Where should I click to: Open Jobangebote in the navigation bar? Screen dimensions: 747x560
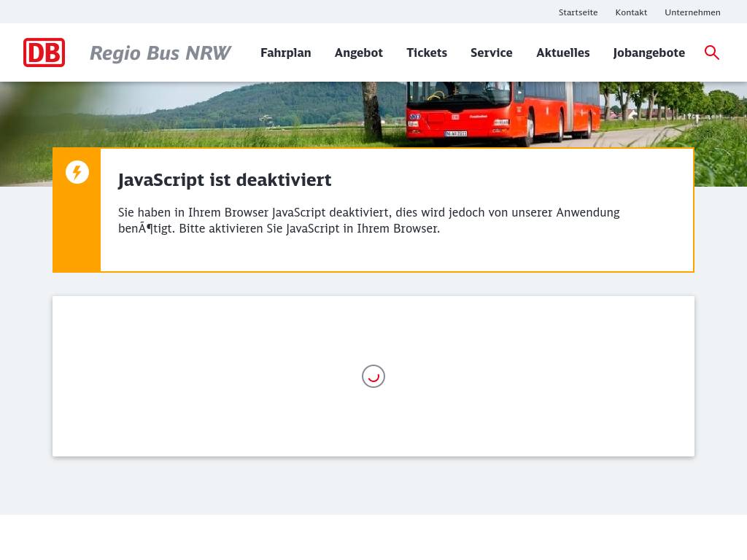coord(649,52)
